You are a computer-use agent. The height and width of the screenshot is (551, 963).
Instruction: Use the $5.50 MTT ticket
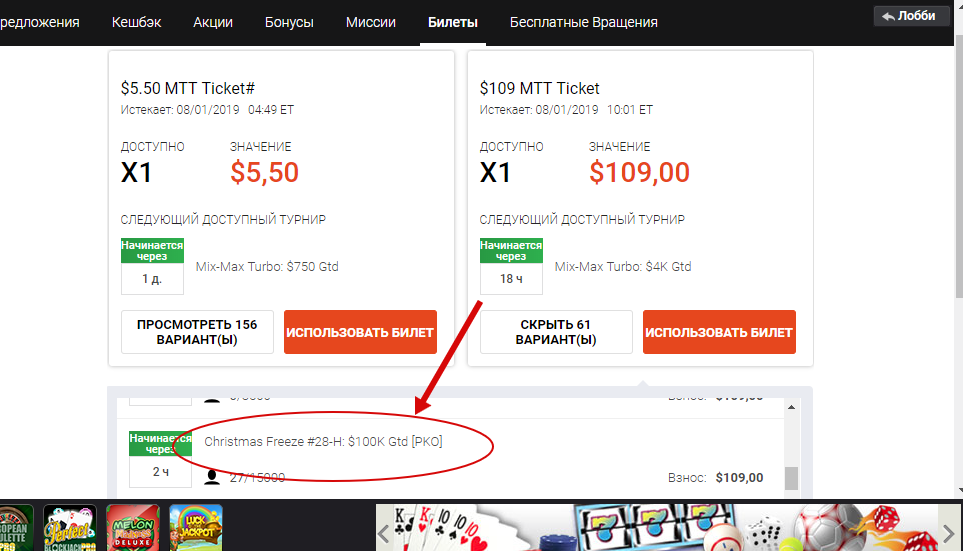click(360, 332)
